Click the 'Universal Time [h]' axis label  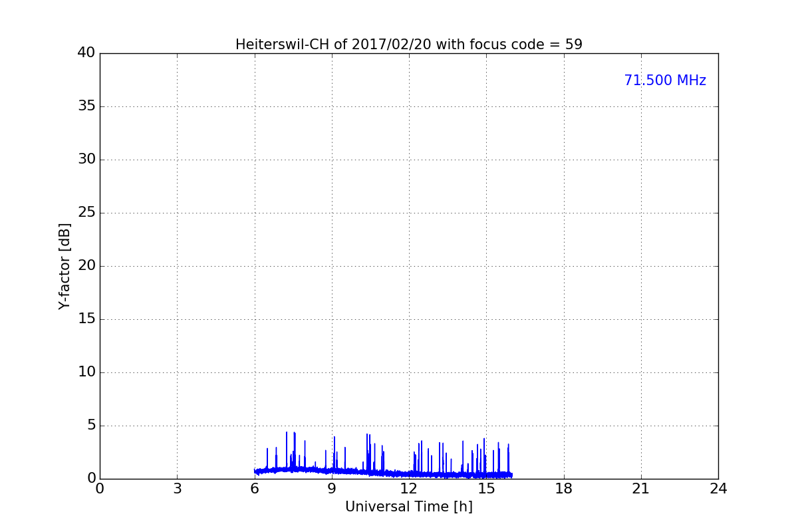click(x=409, y=507)
